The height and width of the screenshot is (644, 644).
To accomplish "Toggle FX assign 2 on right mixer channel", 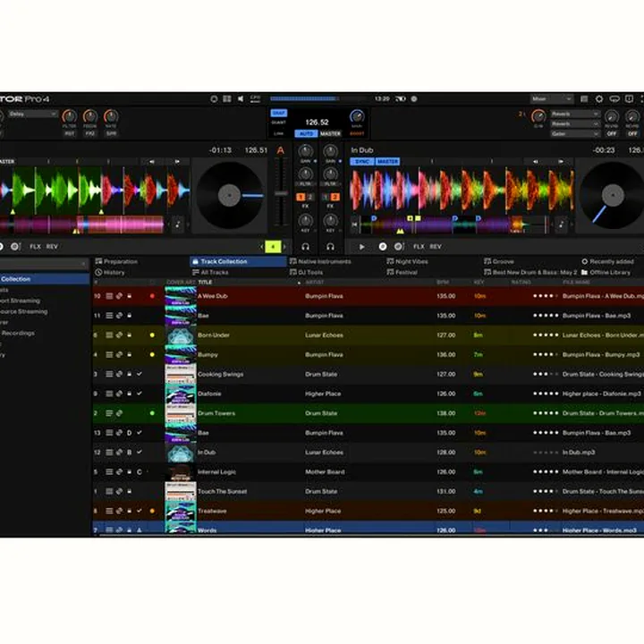I will coord(335,197).
